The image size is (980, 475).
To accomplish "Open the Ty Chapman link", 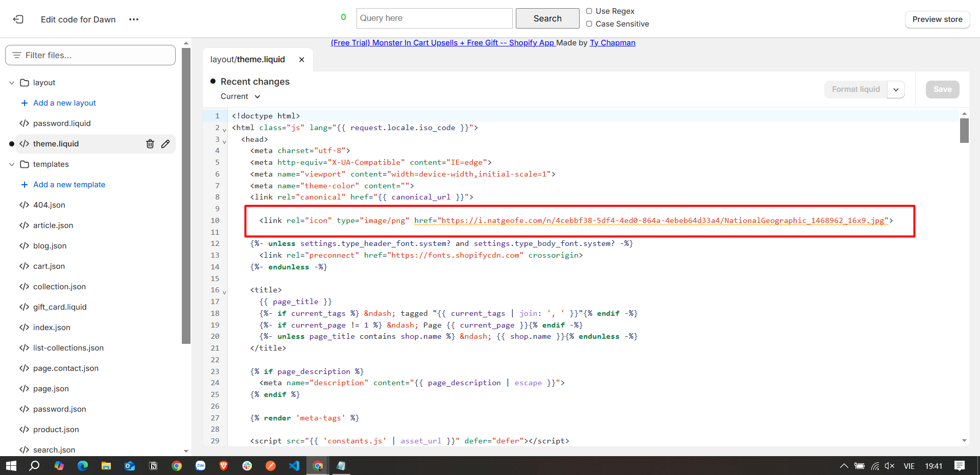I will 612,43.
